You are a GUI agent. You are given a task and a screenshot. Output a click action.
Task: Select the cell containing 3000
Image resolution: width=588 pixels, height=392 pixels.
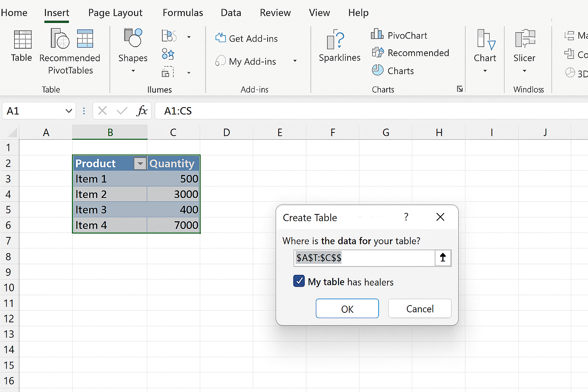tap(173, 194)
